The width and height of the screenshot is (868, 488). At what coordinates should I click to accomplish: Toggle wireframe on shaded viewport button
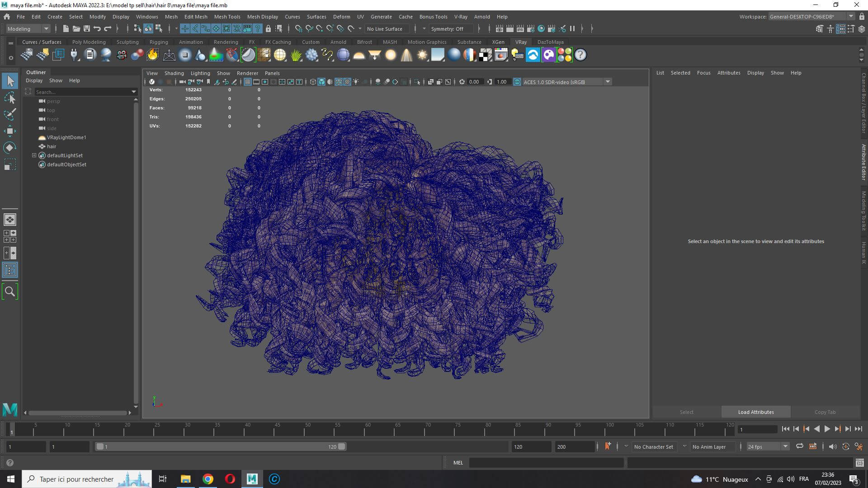point(339,82)
